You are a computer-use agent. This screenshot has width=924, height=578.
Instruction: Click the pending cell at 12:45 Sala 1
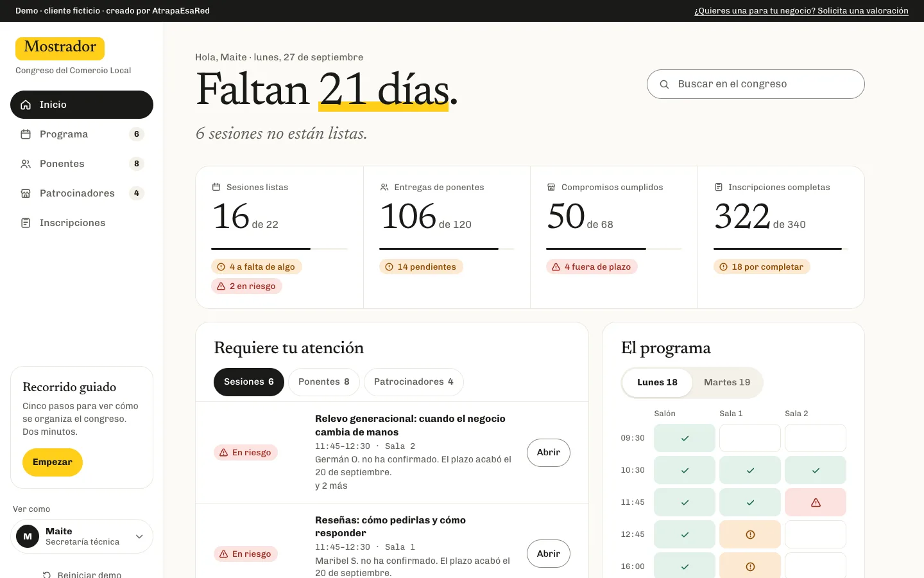750,534
